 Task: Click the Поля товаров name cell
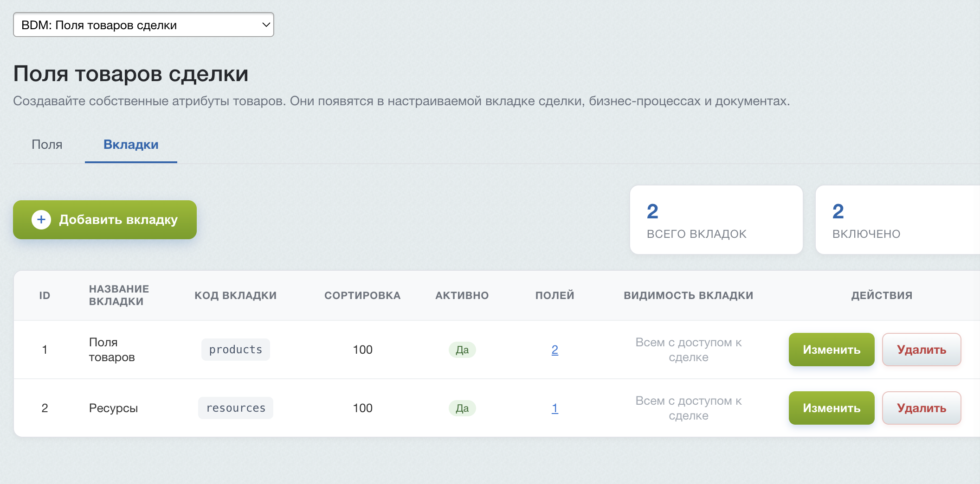[112, 350]
